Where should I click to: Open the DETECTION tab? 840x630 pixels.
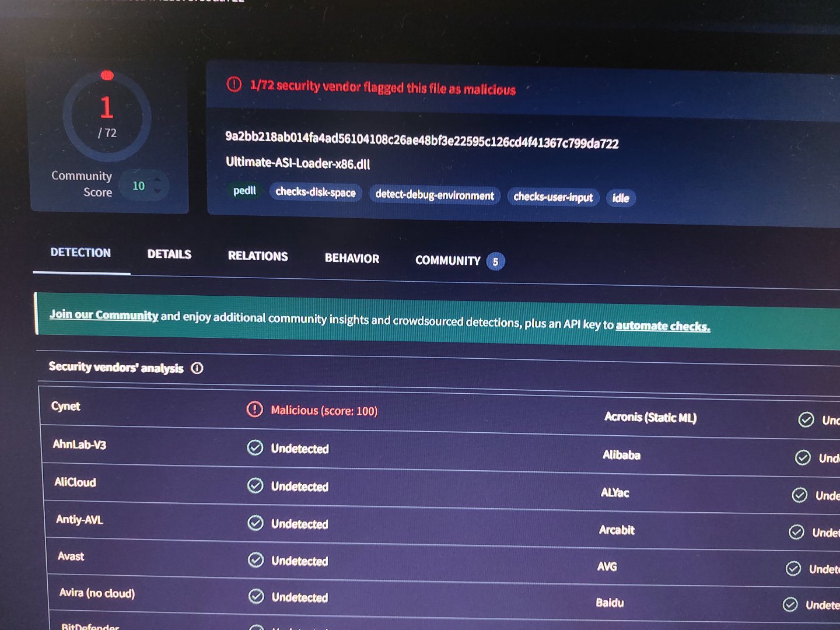coord(80,253)
